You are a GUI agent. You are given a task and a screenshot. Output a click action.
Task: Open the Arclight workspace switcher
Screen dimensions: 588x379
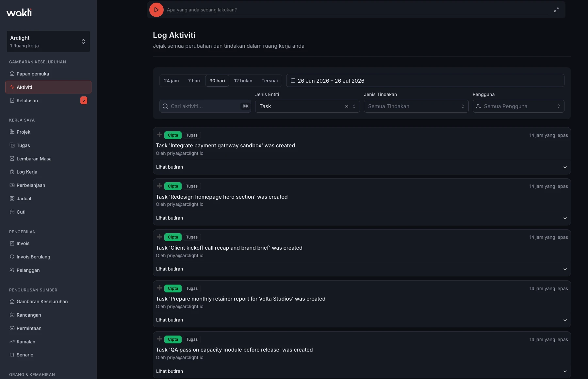[x=48, y=41]
